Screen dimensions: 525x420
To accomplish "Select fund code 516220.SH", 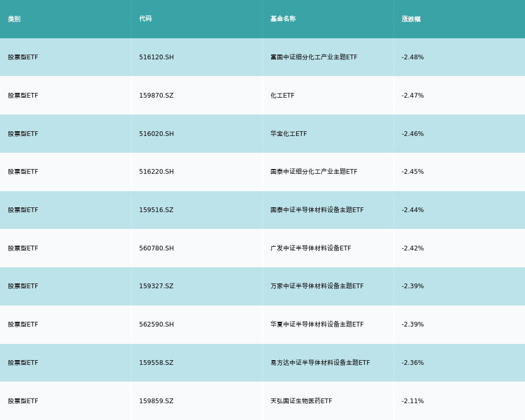I will [156, 172].
